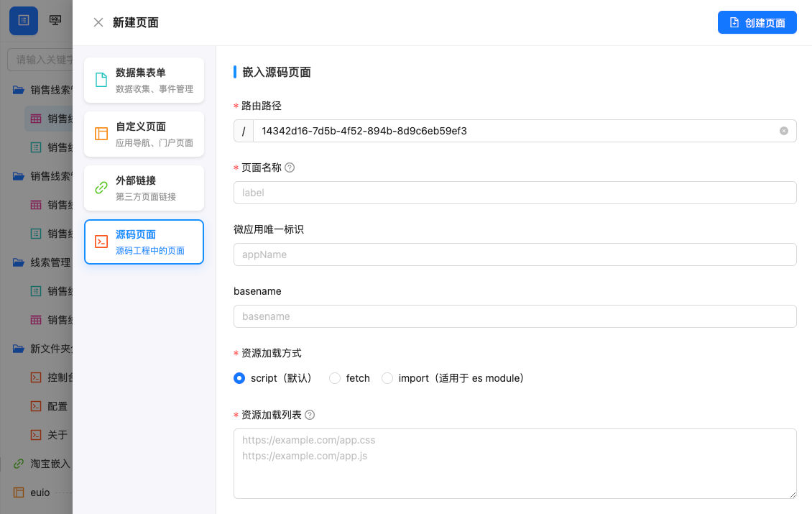Close the 新建页面 drawer with X icon

[98, 22]
